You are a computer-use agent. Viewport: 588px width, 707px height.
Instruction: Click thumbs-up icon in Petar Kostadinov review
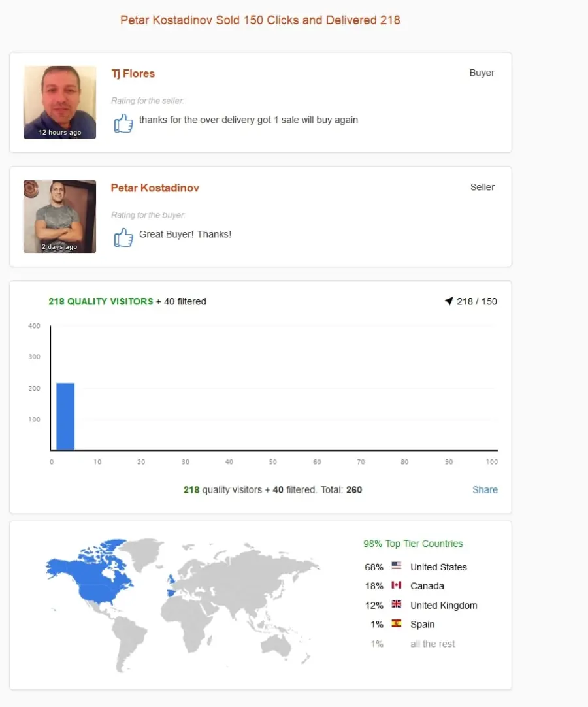[123, 237]
